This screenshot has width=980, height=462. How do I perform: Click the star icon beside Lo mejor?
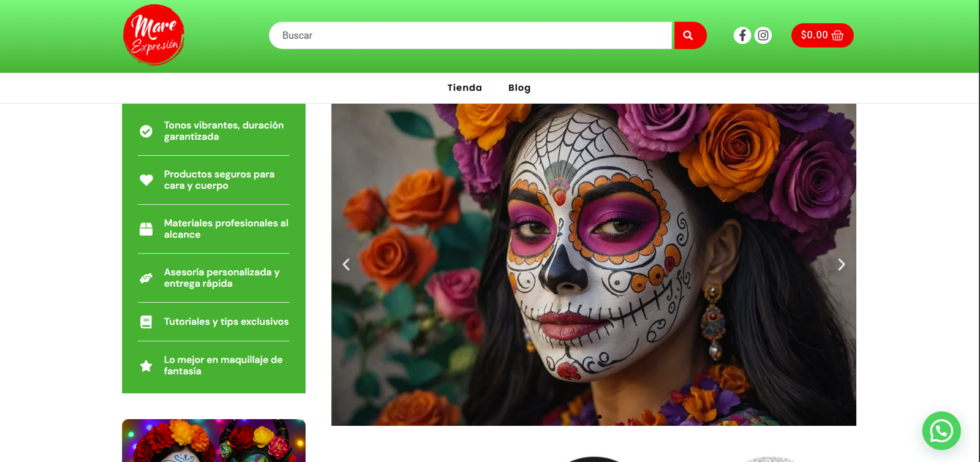click(x=146, y=366)
